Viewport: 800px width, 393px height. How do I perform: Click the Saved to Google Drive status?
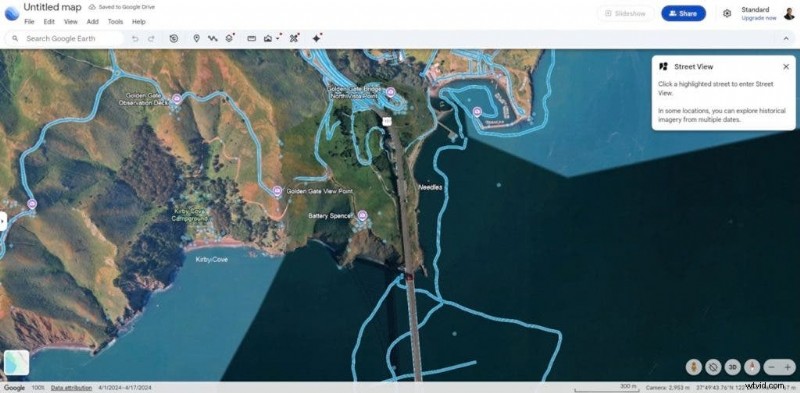121,7
